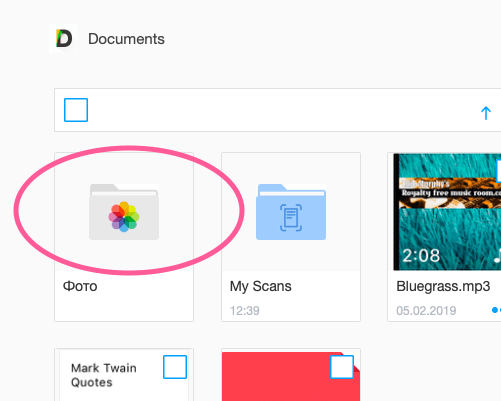
Task: Click the 12:39 timestamp under My Scans
Action: click(245, 311)
